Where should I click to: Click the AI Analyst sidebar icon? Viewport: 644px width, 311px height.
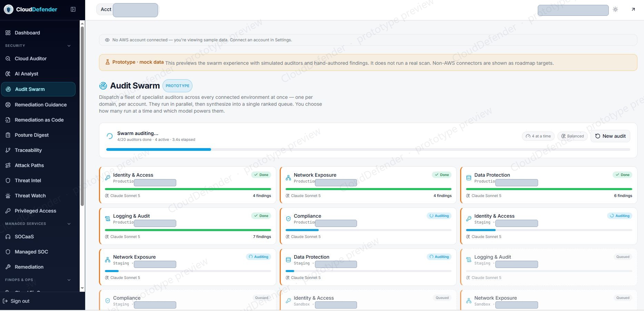click(8, 74)
